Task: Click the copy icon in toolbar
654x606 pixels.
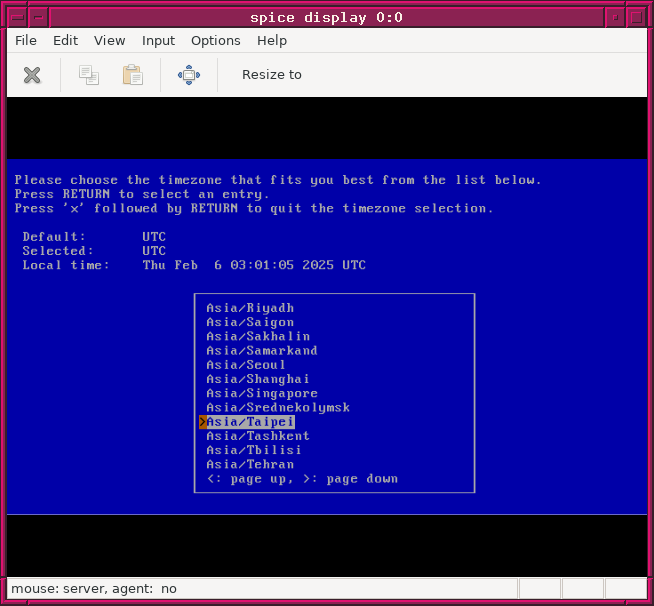Action: click(x=89, y=75)
